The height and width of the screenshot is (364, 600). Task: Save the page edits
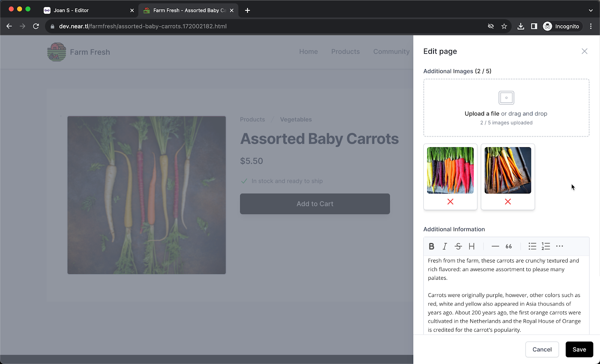579,349
